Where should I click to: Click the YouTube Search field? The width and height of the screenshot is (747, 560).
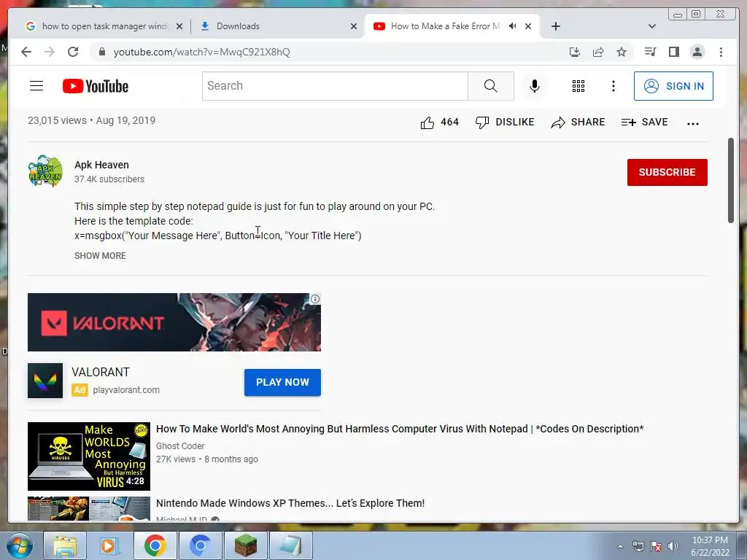tap(335, 86)
